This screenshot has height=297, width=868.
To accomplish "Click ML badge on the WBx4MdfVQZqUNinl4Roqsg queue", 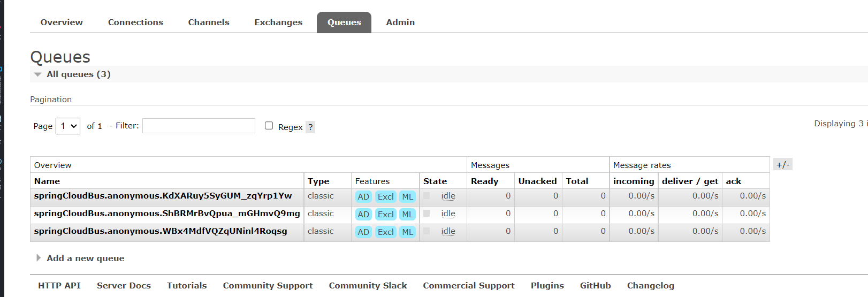I will (x=408, y=232).
